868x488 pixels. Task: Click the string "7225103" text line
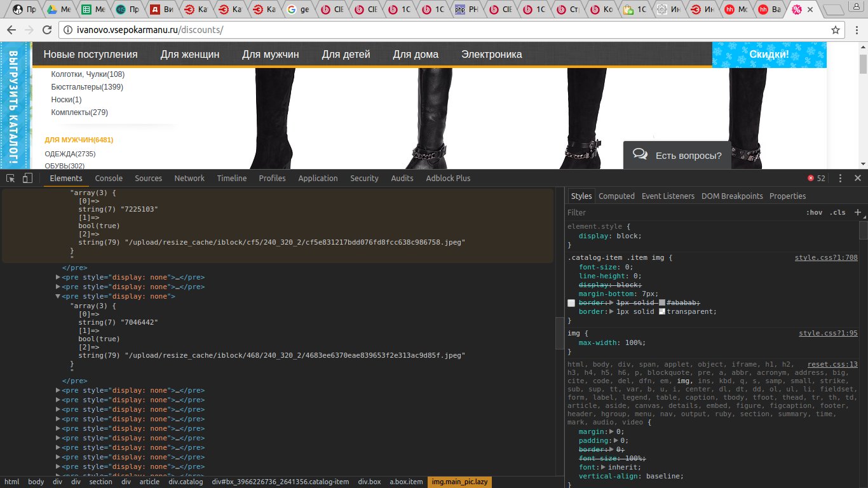point(118,209)
